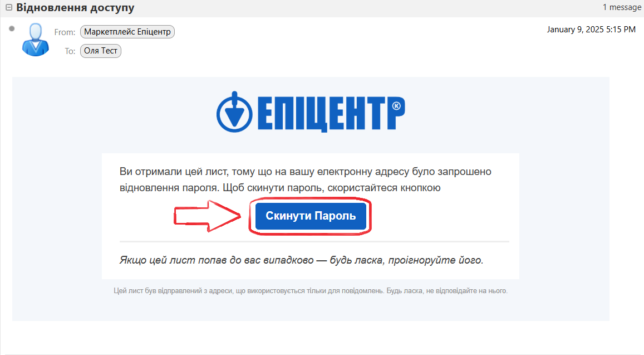Select the Відновлення доступу subject title
This screenshot has width=644, height=355.
point(75,7)
